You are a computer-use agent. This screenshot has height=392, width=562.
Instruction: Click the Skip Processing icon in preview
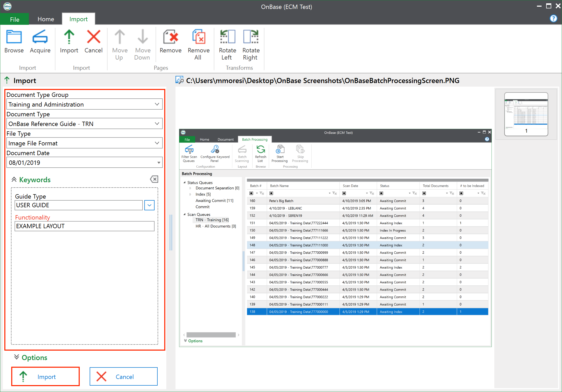point(300,149)
